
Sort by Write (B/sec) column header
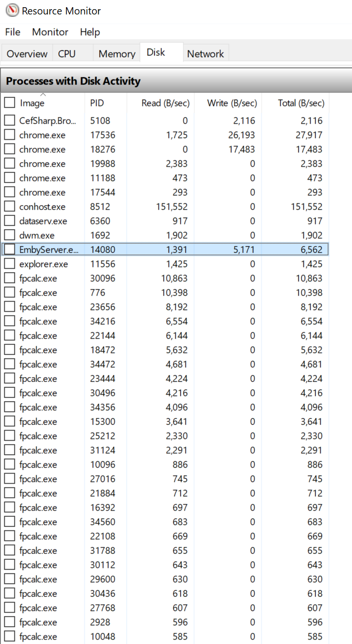click(228, 103)
